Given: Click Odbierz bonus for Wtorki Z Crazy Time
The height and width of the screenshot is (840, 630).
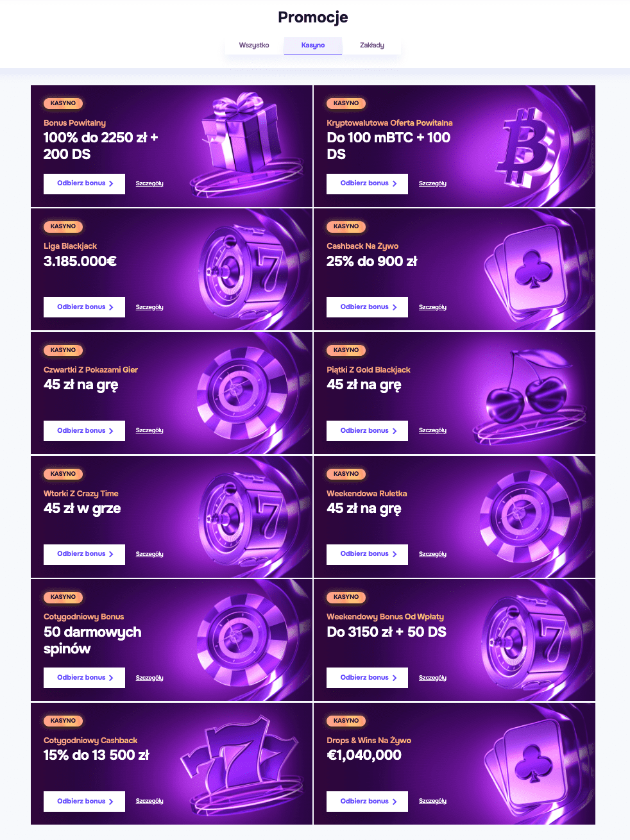Looking at the screenshot, I should 84,554.
